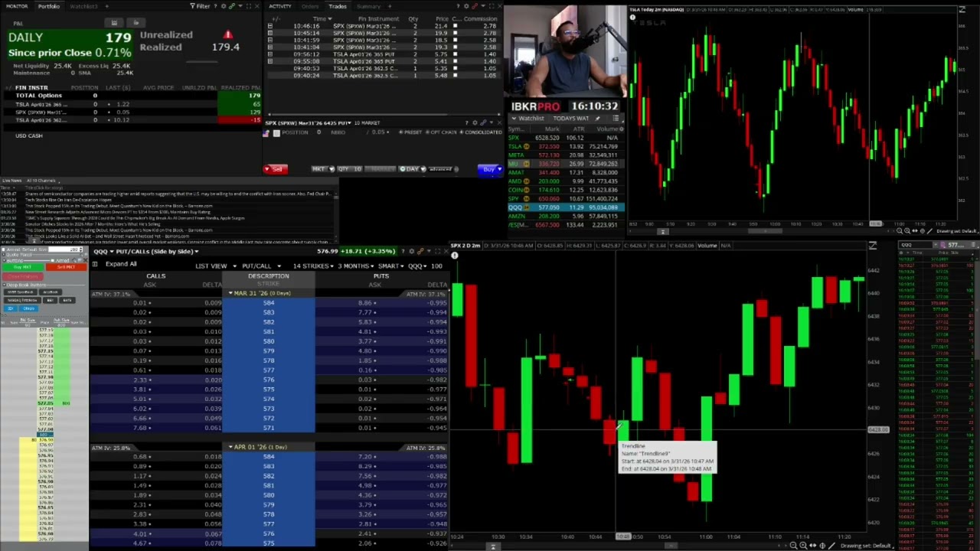Add a new tab after Watchlist3
Viewport: 980px width, 551px height.
[106, 6]
